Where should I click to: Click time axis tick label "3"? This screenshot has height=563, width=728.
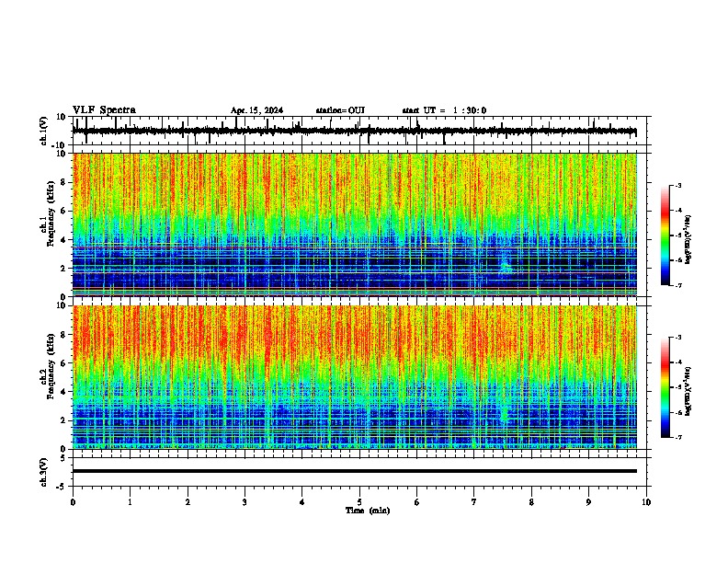[245, 502]
